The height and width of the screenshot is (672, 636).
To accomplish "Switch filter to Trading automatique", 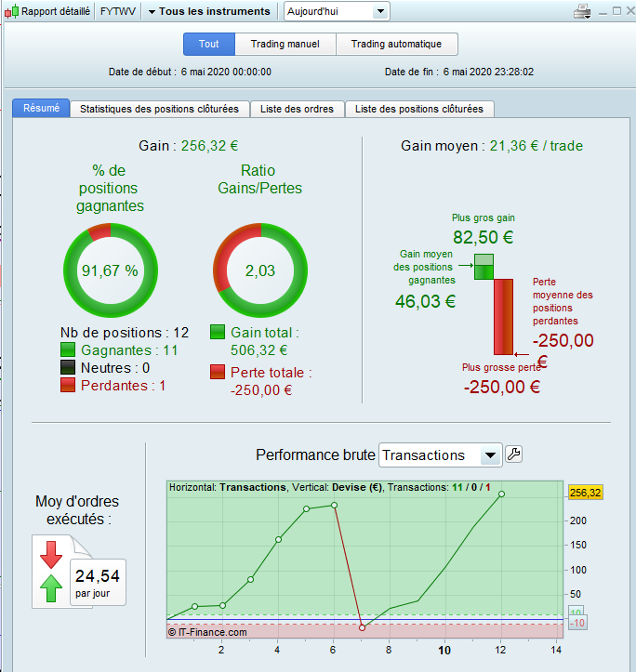I will [390, 44].
